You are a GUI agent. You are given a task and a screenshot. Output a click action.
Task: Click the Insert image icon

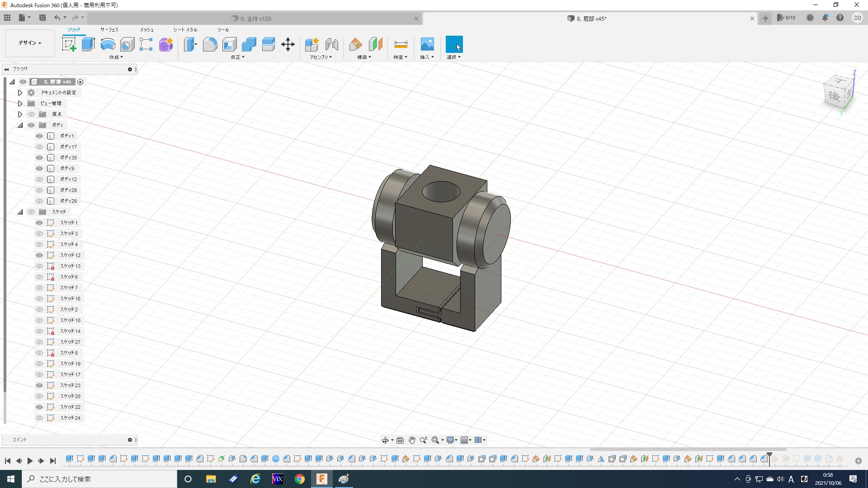click(427, 44)
